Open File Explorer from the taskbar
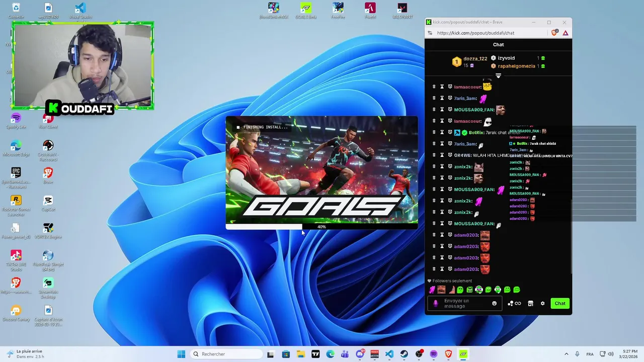The height and width of the screenshot is (362, 644). point(300,354)
